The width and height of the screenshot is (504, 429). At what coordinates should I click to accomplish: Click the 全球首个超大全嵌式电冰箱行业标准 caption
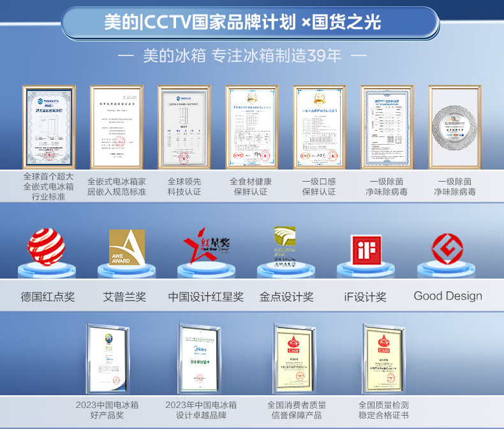[x=48, y=187]
